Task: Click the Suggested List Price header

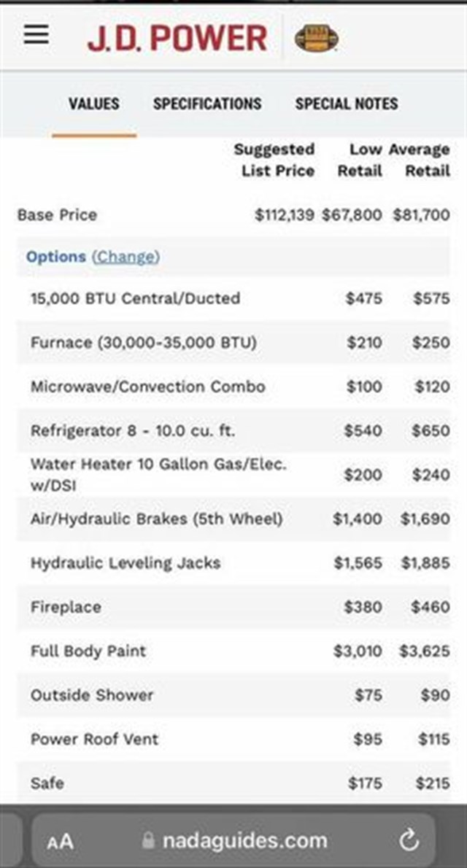Action: (274, 160)
